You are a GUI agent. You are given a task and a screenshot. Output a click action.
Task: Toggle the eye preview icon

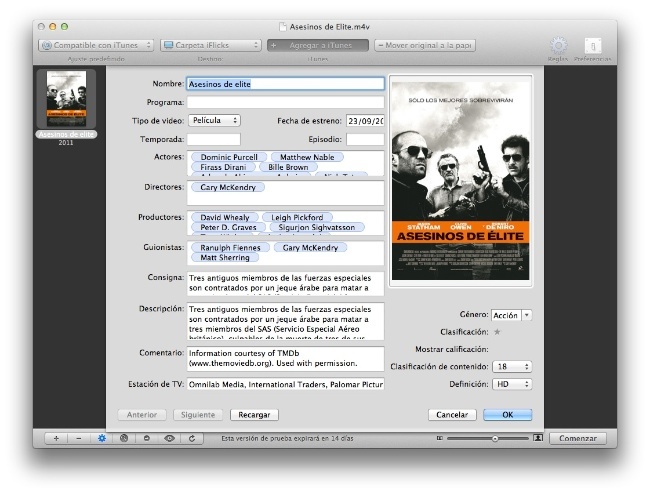pyautogui.click(x=169, y=438)
